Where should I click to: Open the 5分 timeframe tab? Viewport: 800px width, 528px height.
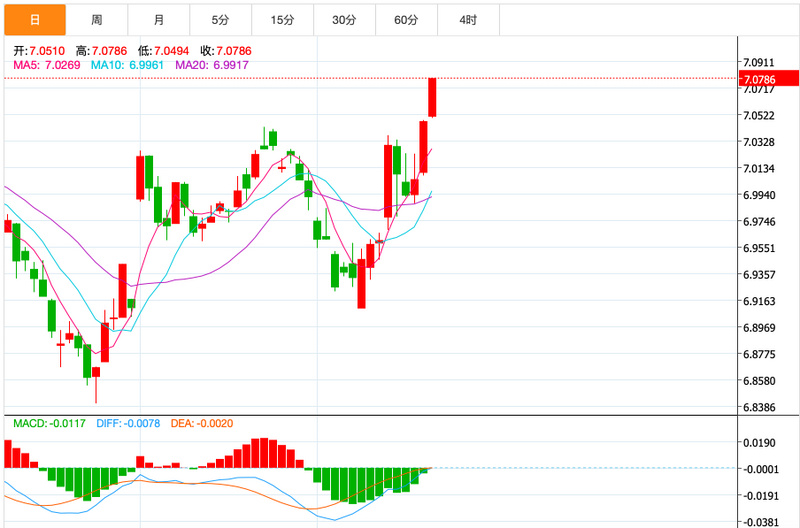[220, 20]
